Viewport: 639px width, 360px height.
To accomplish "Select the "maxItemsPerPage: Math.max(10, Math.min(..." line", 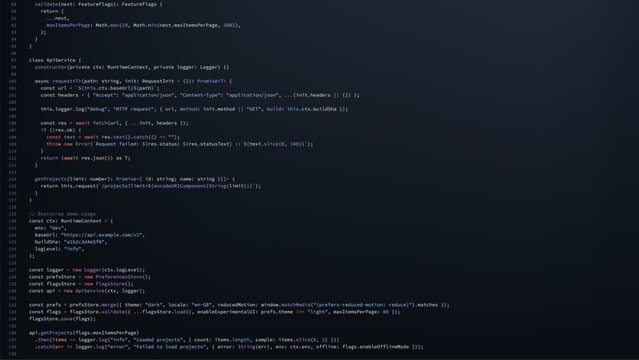I will point(143,25).
